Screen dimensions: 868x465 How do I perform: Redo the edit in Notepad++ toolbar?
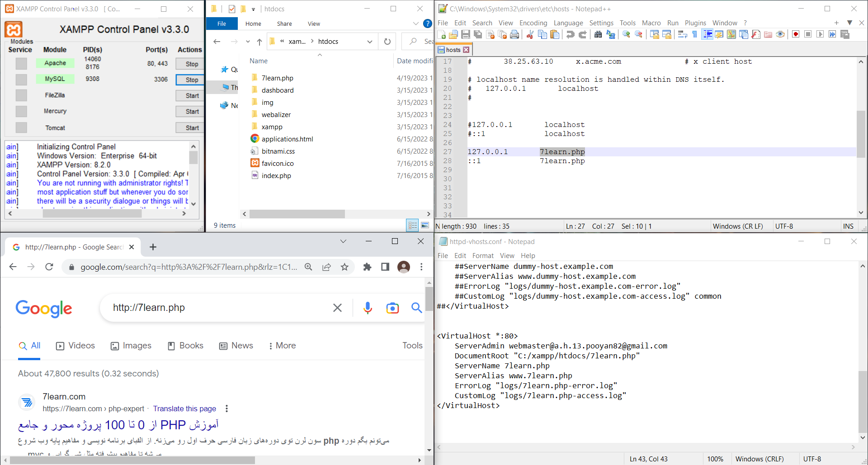click(x=583, y=34)
